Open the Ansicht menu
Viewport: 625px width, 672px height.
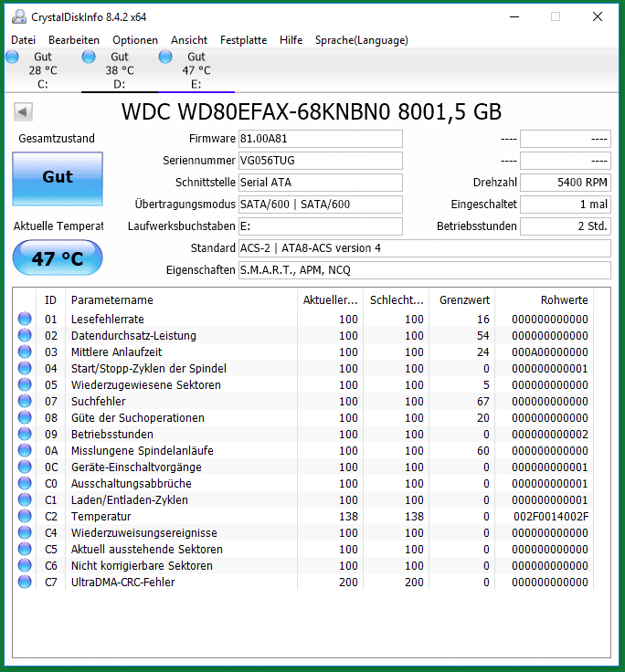[189, 40]
